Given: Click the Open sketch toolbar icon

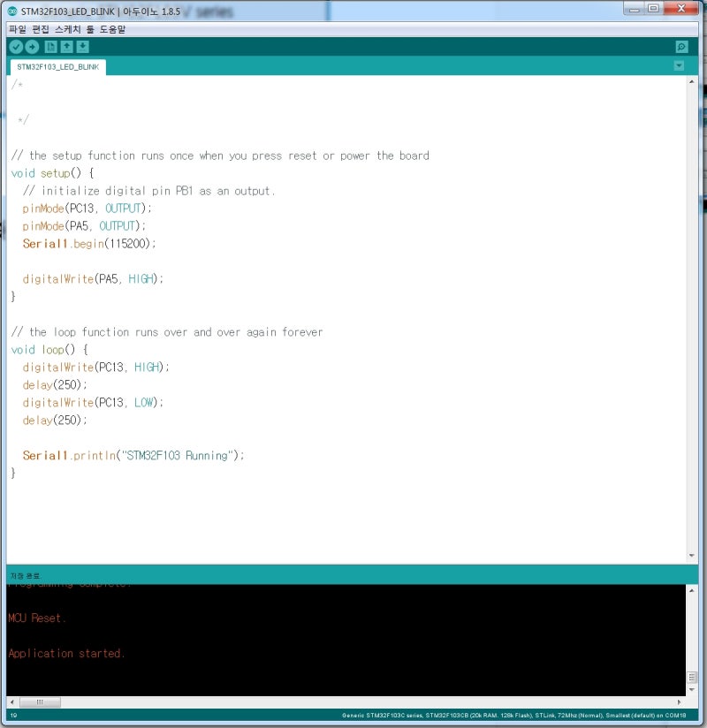Looking at the screenshot, I should (65, 46).
